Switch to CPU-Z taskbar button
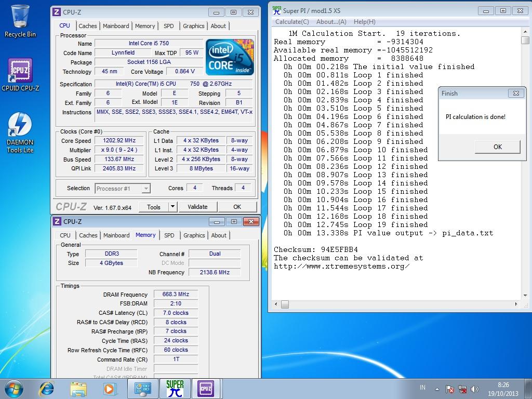Image resolution: width=532 pixels, height=399 pixels. point(206,389)
